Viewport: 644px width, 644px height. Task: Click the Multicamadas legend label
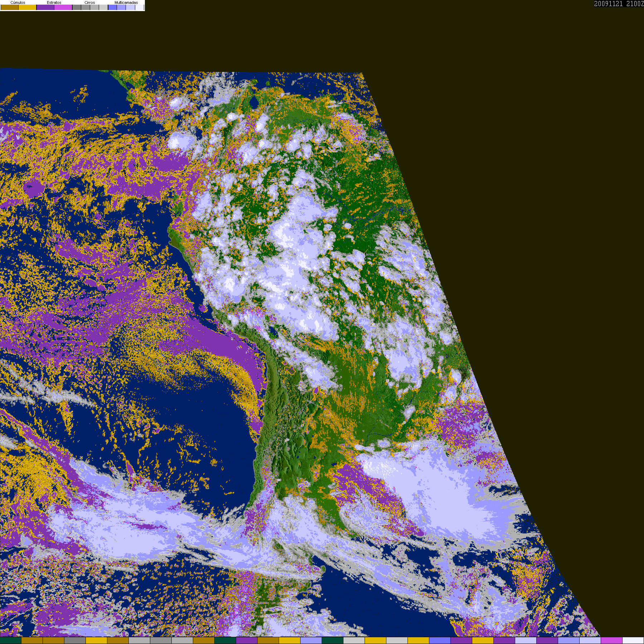(x=126, y=3)
